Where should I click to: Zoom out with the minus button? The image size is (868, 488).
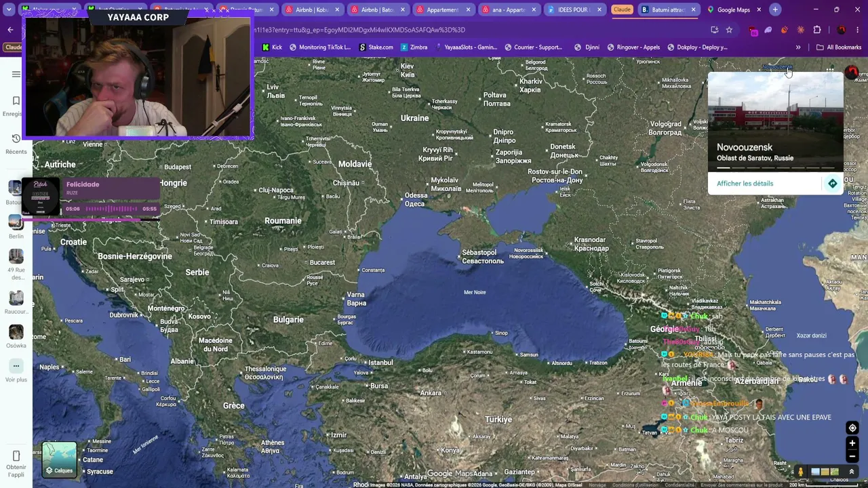[x=852, y=456]
